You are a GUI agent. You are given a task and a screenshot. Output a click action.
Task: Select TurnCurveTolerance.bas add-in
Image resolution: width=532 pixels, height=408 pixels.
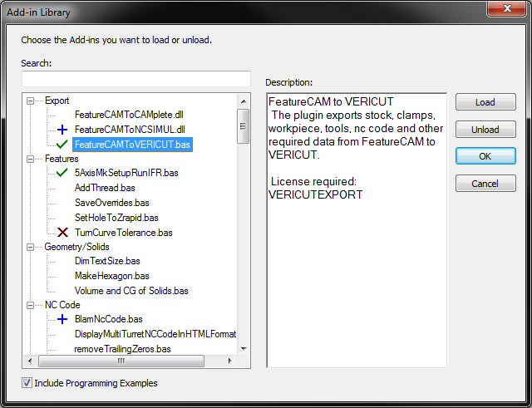coord(124,233)
